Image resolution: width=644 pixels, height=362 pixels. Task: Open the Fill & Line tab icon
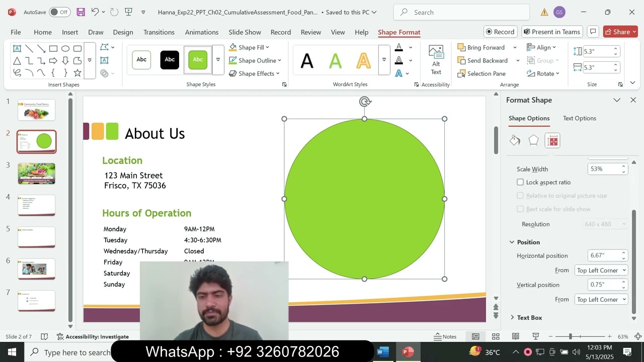click(x=515, y=140)
